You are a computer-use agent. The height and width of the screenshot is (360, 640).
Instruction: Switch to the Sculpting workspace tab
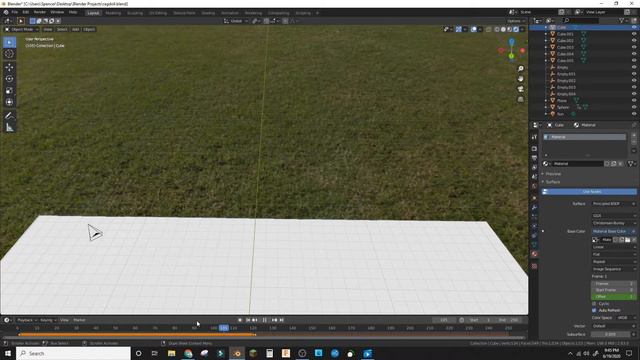point(135,13)
